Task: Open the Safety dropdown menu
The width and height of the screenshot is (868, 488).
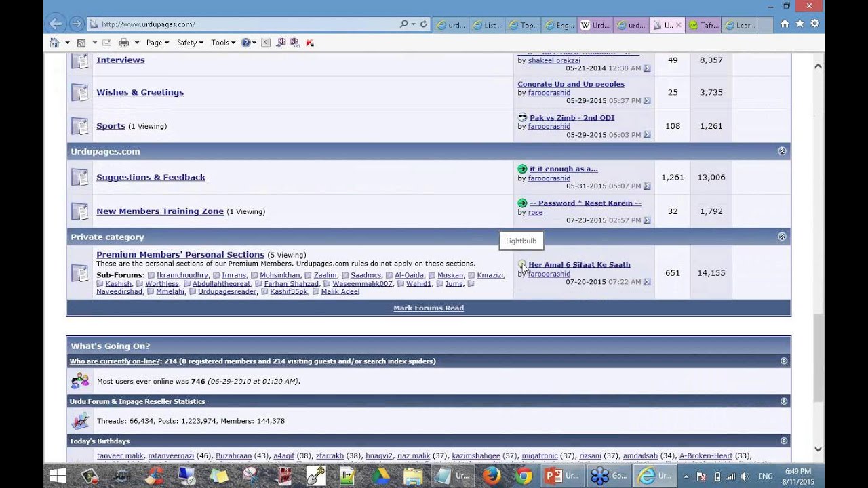Action: [x=190, y=43]
